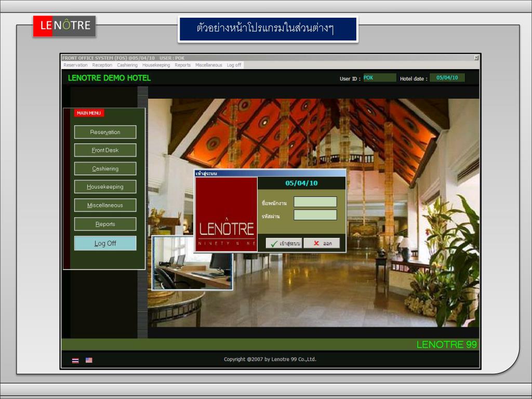Image resolution: width=532 pixels, height=399 pixels.
Task: Click the green LENOTRE 99 text
Action: (446, 344)
